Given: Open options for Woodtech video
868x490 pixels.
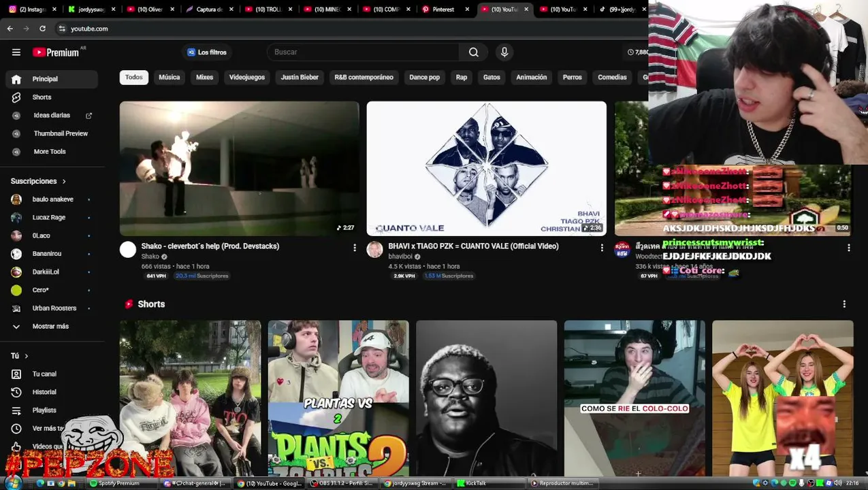Looking at the screenshot, I should pyautogui.click(x=849, y=248).
